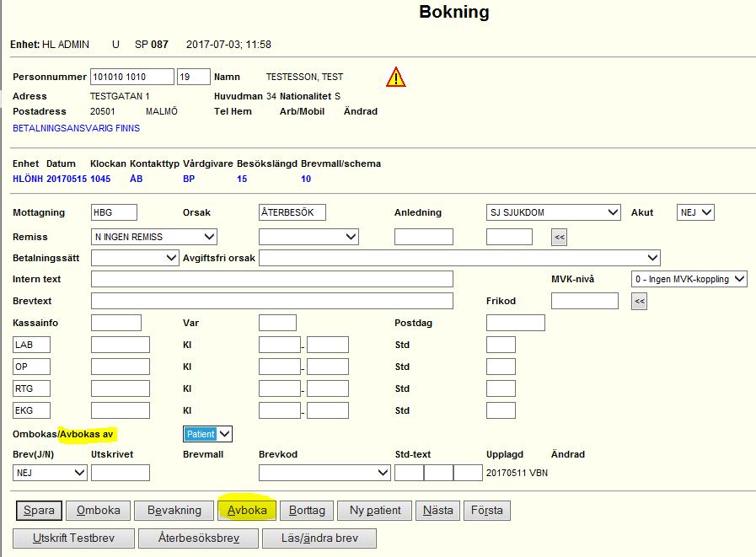Expand the MVK-nivå dropdown
The image size is (756, 557).
coord(689,279)
